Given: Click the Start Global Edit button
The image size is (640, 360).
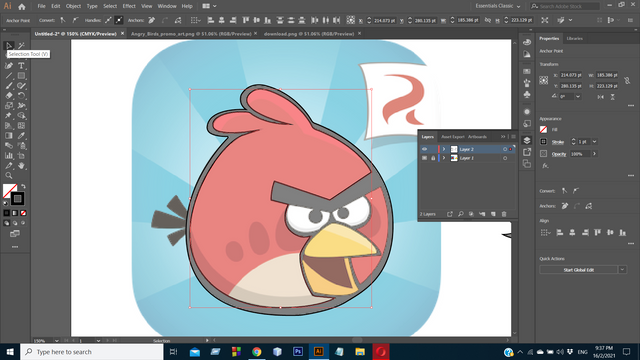Looking at the screenshot, I should 578,270.
